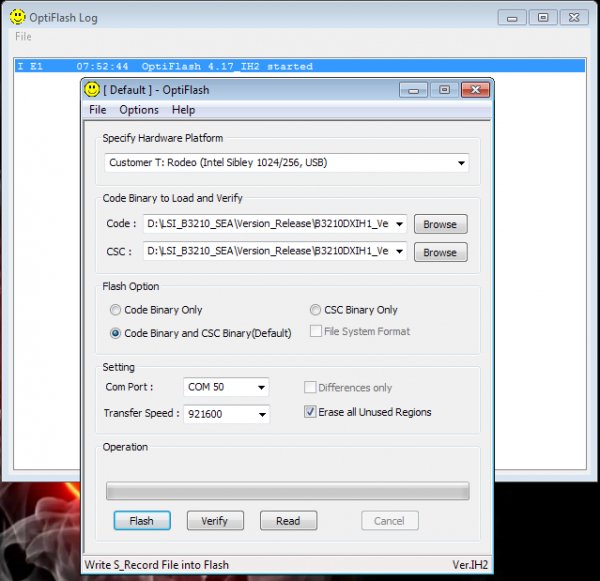This screenshot has width=600, height=581.
Task: Maximize the OptiFlash dialog window
Action: tap(444, 90)
